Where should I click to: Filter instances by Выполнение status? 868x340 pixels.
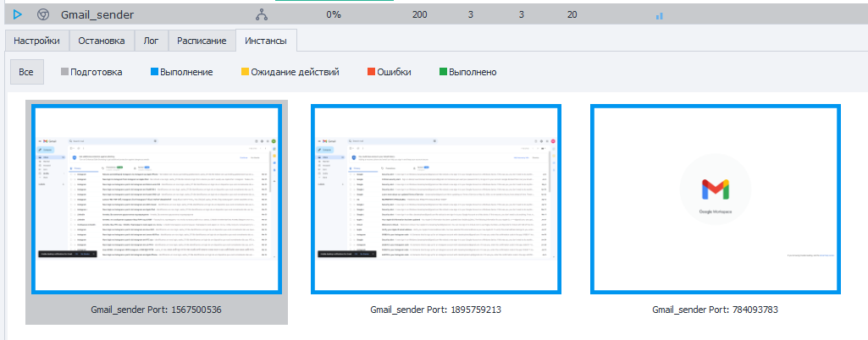coord(181,72)
